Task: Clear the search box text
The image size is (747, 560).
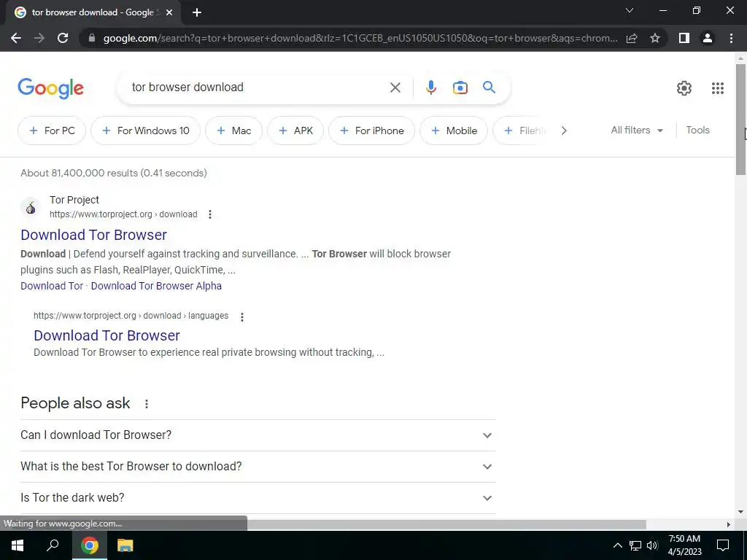Action: click(395, 87)
